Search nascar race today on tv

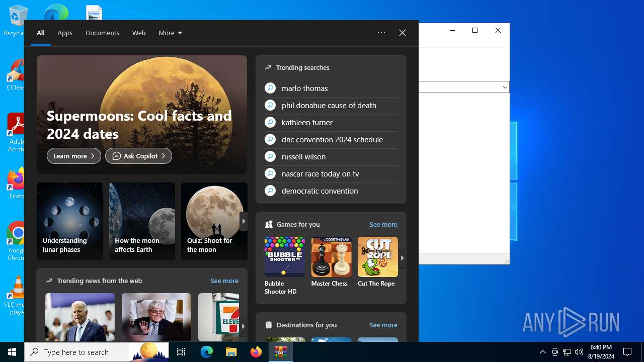coord(320,173)
